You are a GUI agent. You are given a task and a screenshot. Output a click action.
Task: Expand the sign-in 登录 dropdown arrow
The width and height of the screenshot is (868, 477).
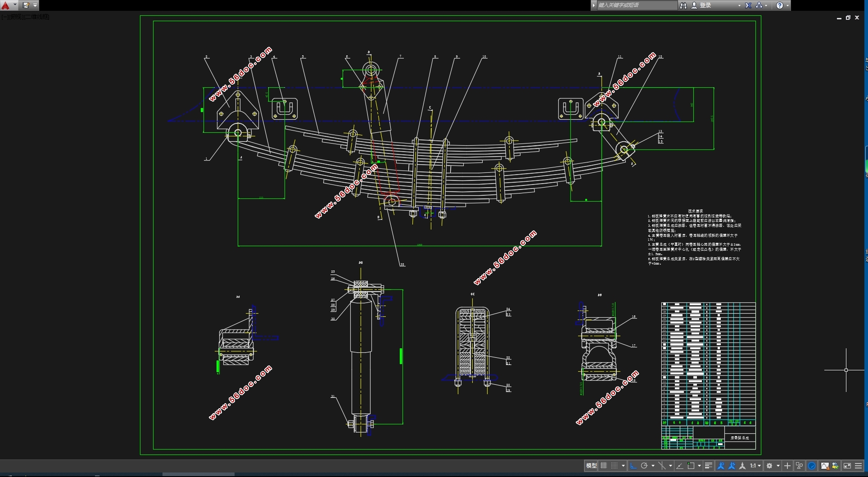coord(739,5)
